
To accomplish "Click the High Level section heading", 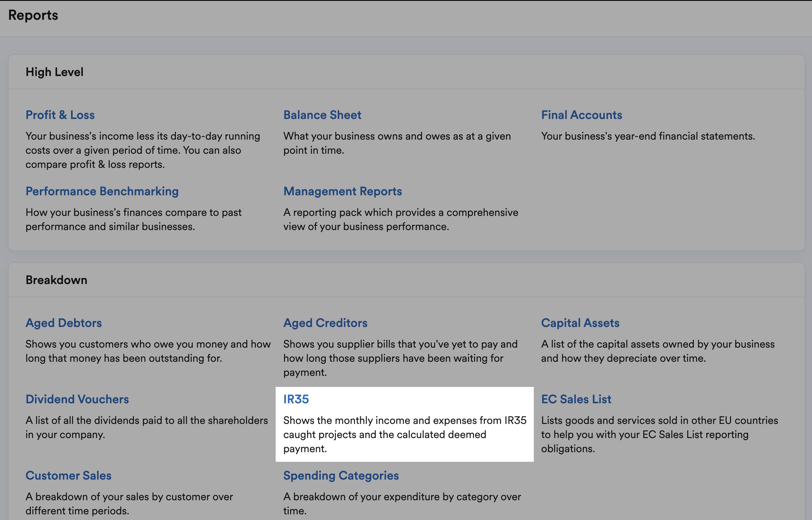I will 54,72.
